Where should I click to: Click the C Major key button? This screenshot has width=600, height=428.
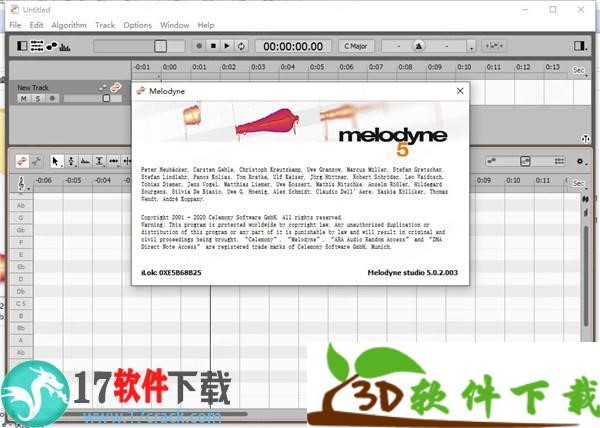click(356, 46)
